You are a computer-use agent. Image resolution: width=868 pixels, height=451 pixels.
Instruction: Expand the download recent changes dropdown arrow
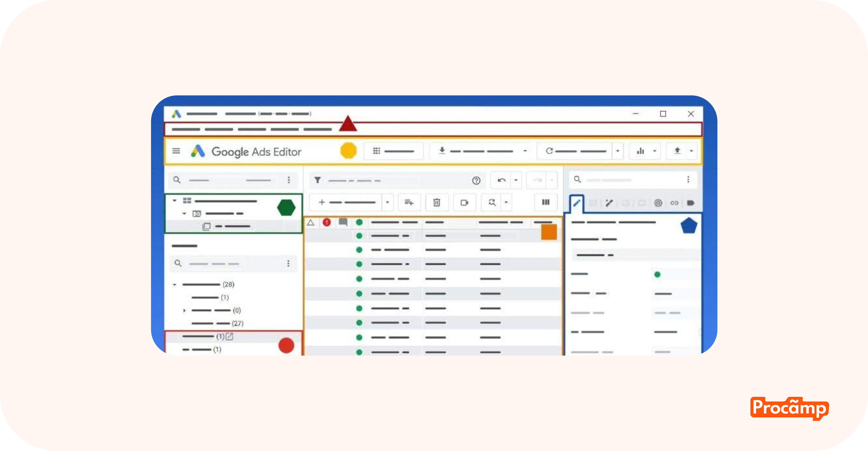(525, 151)
